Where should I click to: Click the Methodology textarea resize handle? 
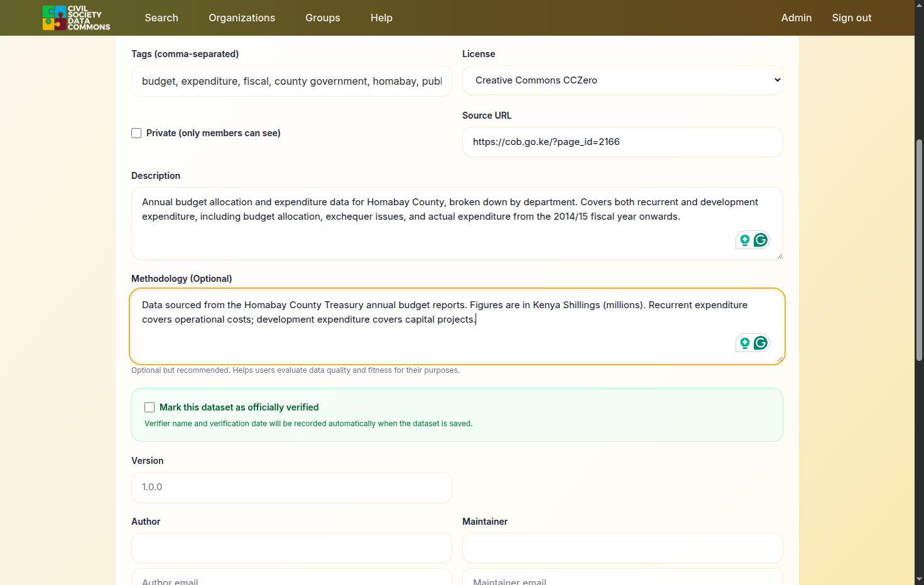point(780,359)
